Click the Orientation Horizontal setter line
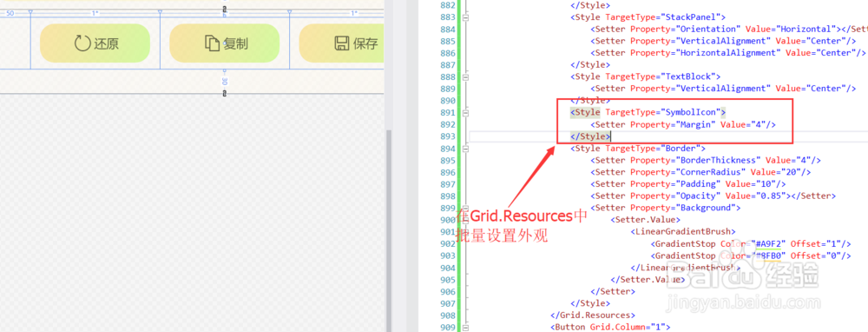The height and width of the screenshot is (332, 868). [729, 29]
